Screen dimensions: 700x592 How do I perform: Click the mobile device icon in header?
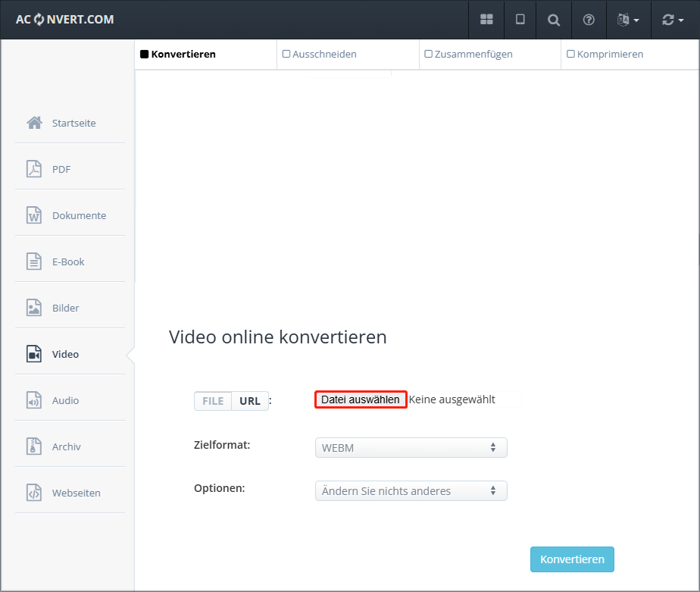pos(520,20)
